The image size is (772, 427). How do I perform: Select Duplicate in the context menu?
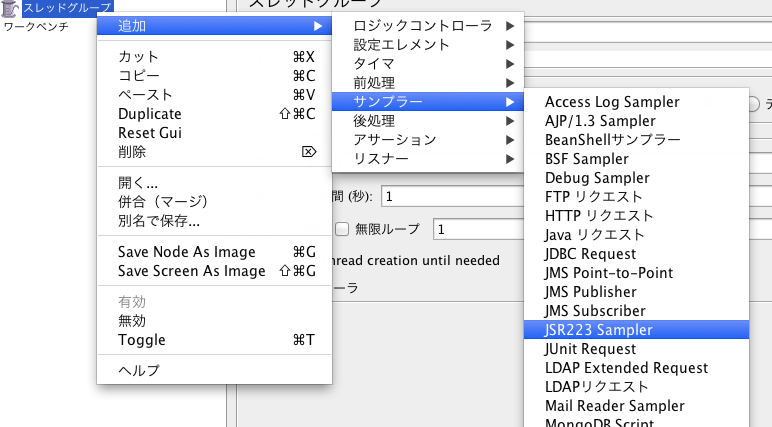click(214, 114)
